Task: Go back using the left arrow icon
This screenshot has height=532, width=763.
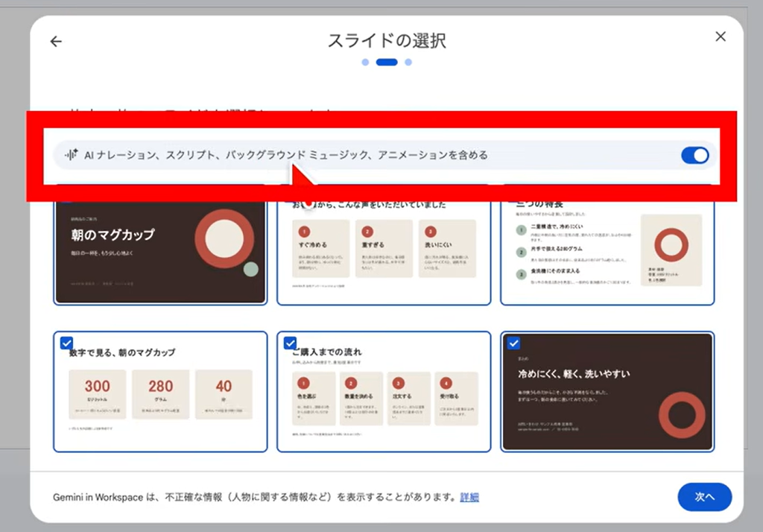Action: 56,42
